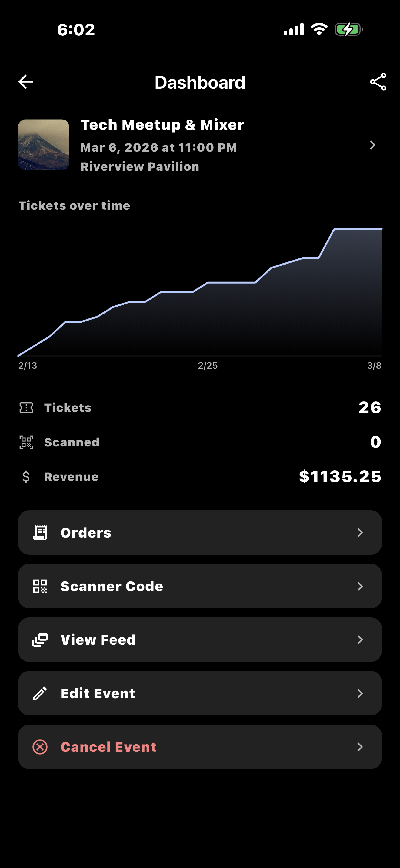Open the Scanner Code menu row
The width and height of the screenshot is (400, 868).
point(200,586)
